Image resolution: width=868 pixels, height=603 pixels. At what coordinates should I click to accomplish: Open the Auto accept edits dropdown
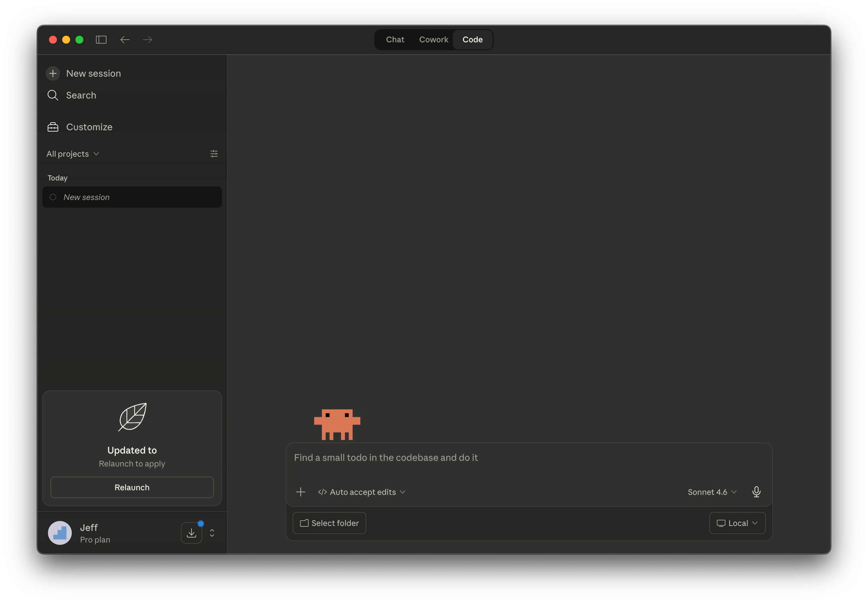pos(362,492)
